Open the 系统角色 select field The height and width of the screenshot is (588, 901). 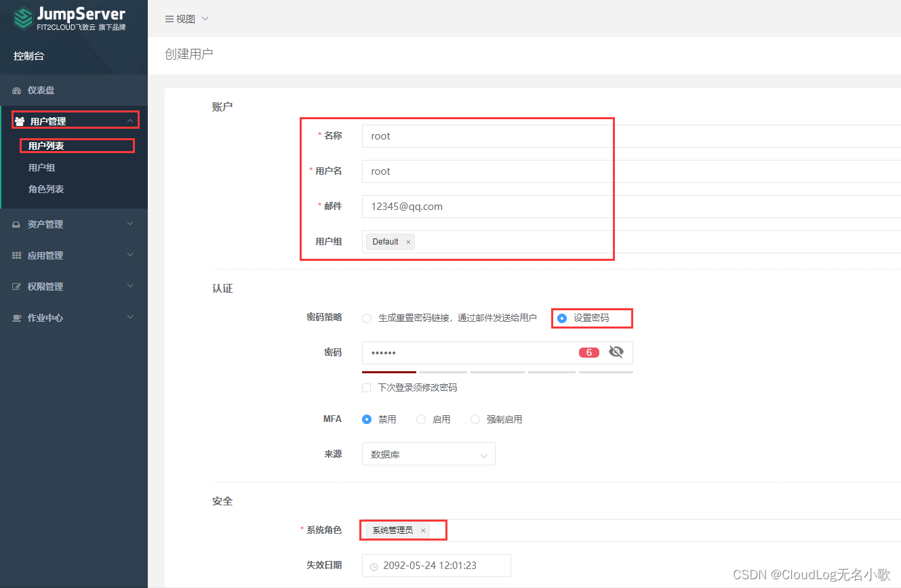tap(631, 530)
